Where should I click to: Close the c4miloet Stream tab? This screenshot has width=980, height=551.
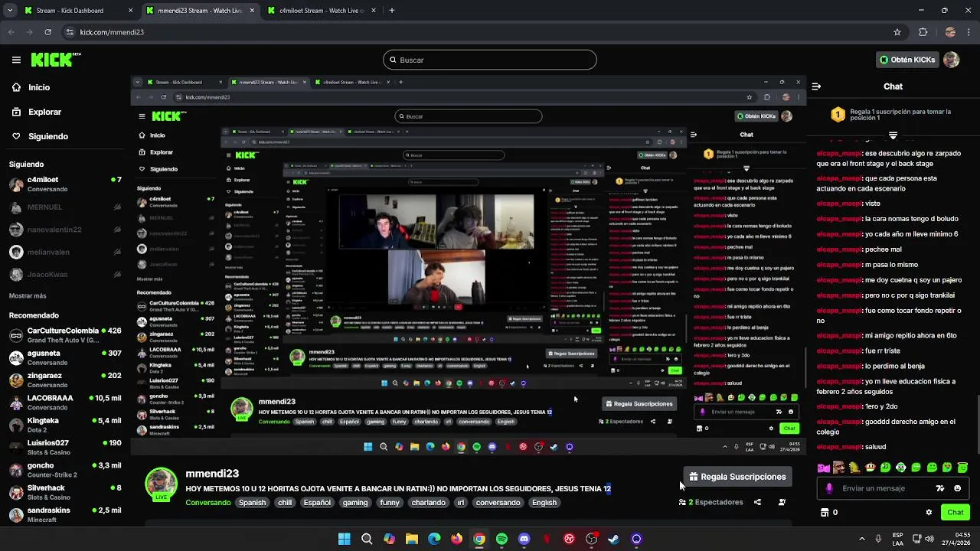pyautogui.click(x=373, y=11)
